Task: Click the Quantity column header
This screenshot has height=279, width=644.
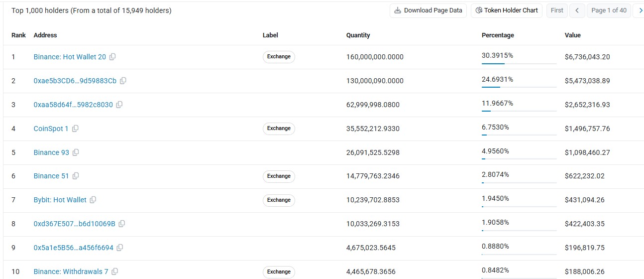Action: pos(358,35)
